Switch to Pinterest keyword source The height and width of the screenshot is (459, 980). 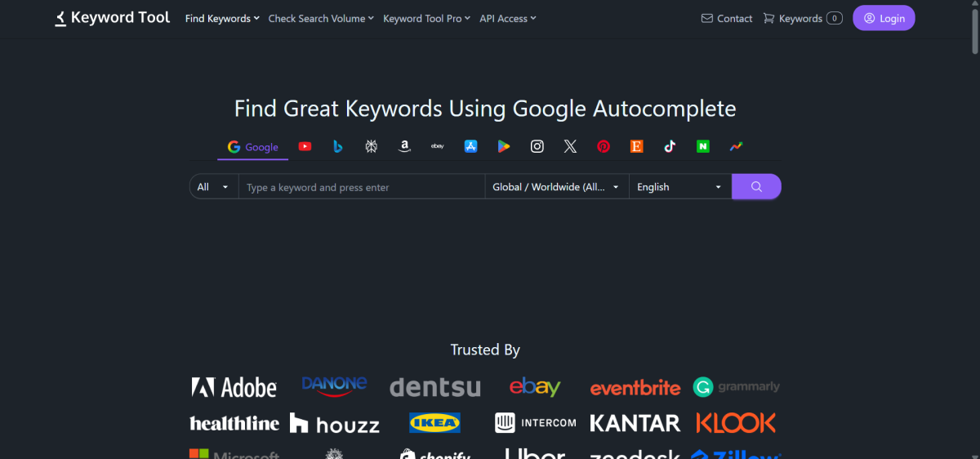pos(604,146)
